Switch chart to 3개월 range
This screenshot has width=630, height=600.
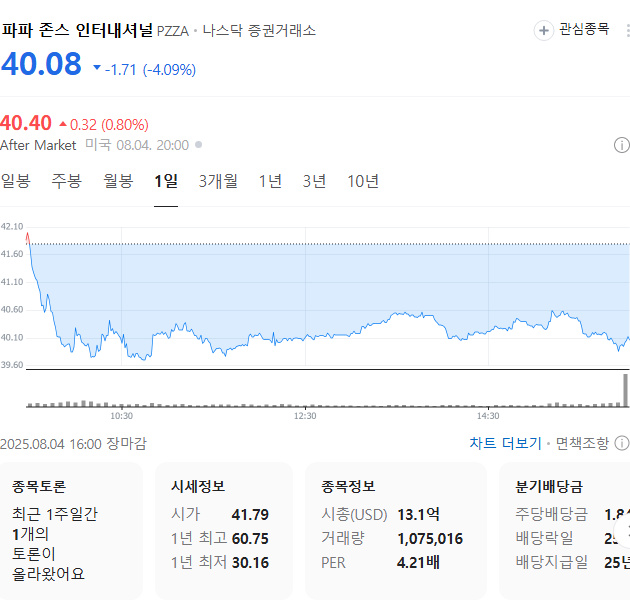218,181
